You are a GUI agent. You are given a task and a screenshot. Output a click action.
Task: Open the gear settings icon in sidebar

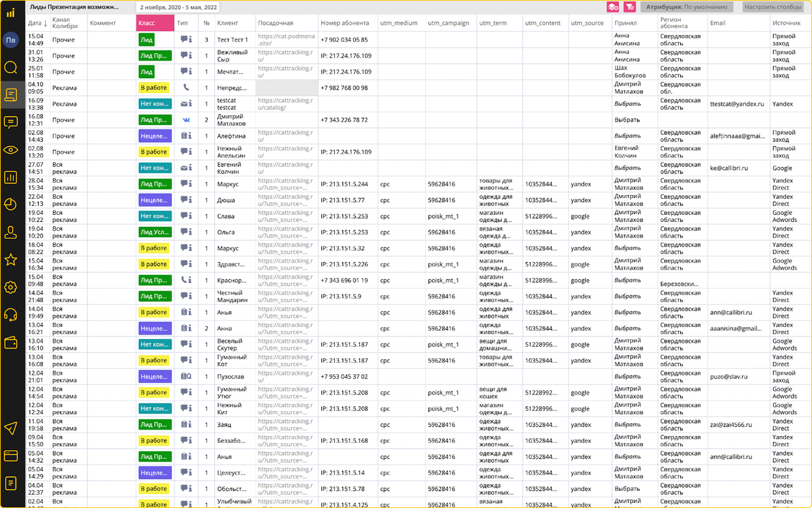point(11,287)
